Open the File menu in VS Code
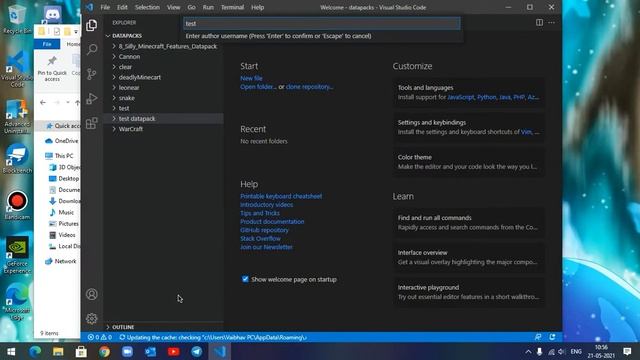 click(x=105, y=7)
